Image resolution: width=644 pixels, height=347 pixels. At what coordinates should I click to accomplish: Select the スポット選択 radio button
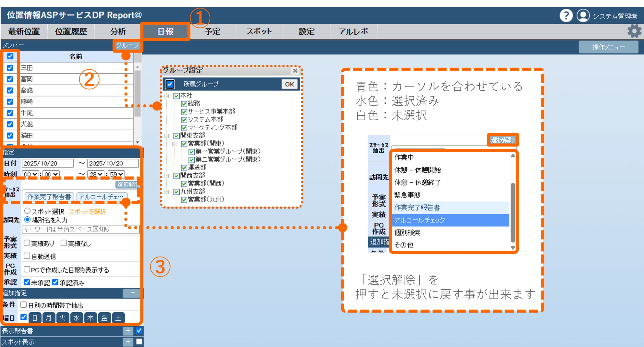point(27,211)
